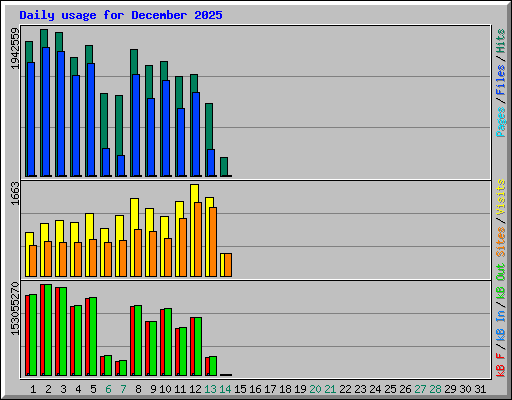This screenshot has width=512, height=400.
Task: Click day 17 on the x-axis
Action: [x=270, y=389]
